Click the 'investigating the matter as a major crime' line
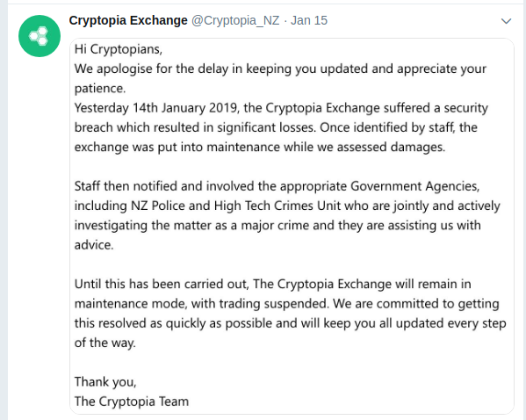Viewport: 526px width, 420px height. (277, 225)
